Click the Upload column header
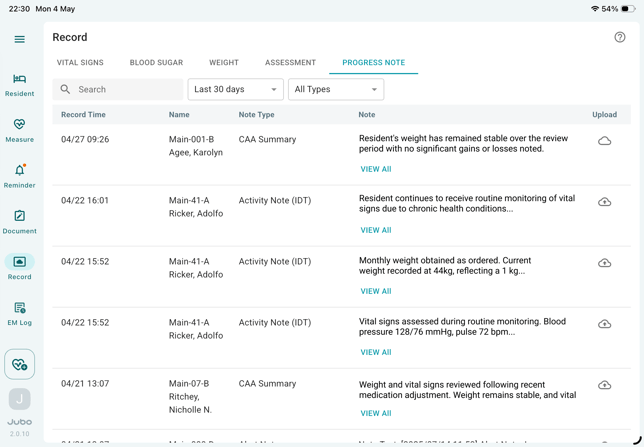644x447 pixels. (x=604, y=115)
